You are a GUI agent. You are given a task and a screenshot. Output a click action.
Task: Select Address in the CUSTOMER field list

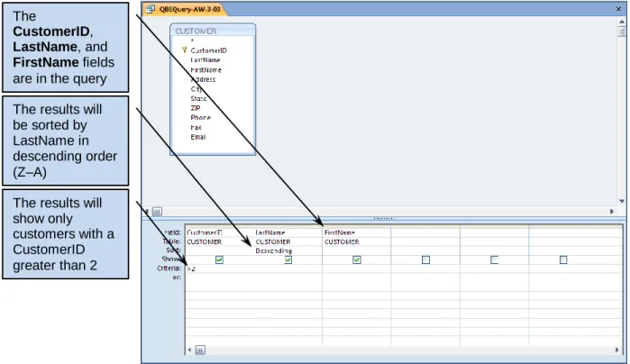[203, 79]
